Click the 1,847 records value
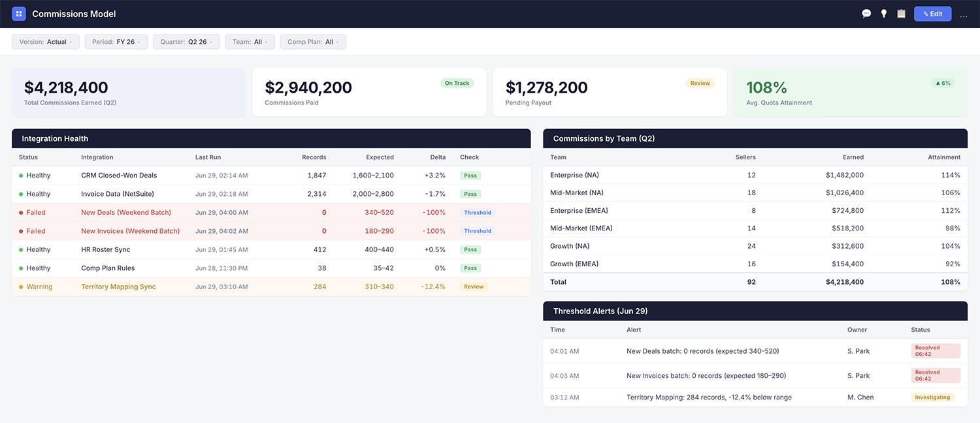 (317, 176)
